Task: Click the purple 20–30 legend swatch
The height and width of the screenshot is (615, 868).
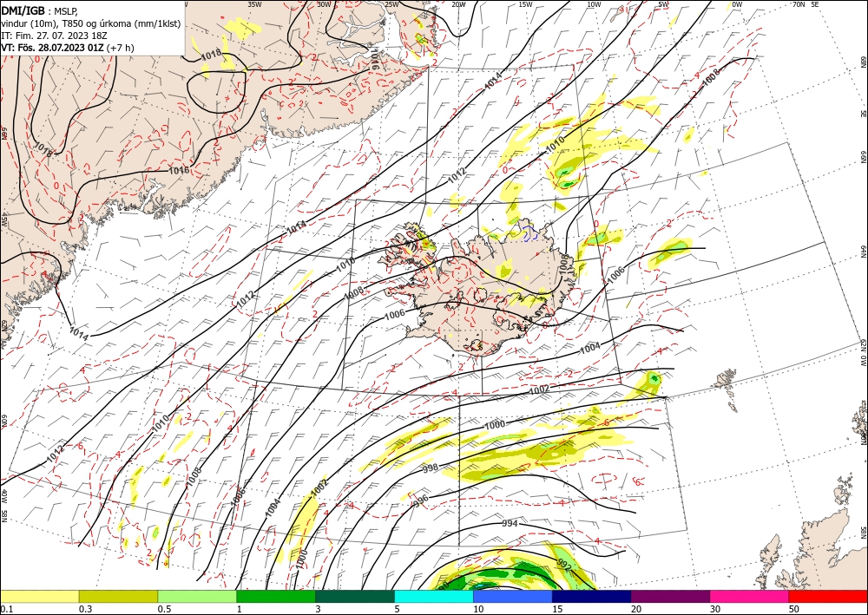Action: [670, 597]
